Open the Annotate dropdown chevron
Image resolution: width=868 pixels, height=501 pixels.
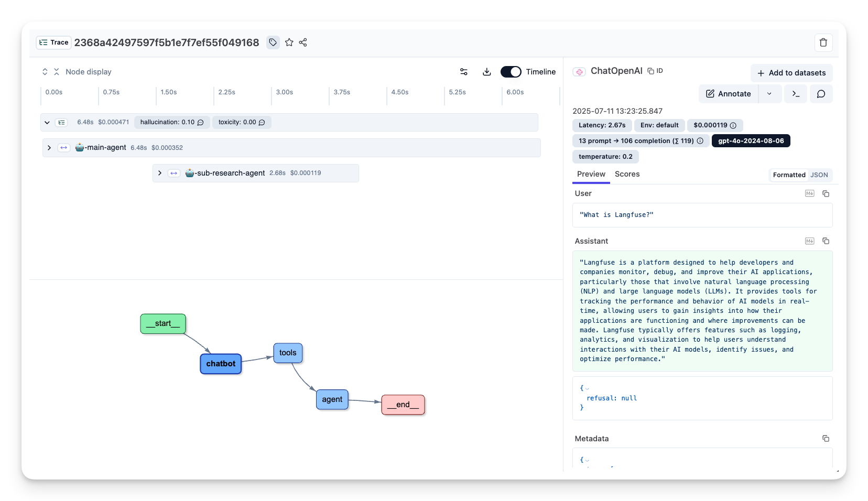coord(769,94)
